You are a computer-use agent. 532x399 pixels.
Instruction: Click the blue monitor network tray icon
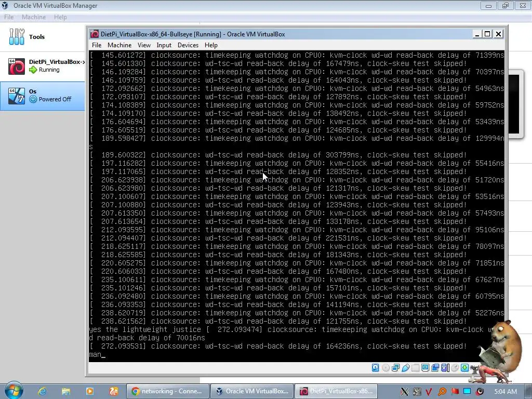coord(467,392)
